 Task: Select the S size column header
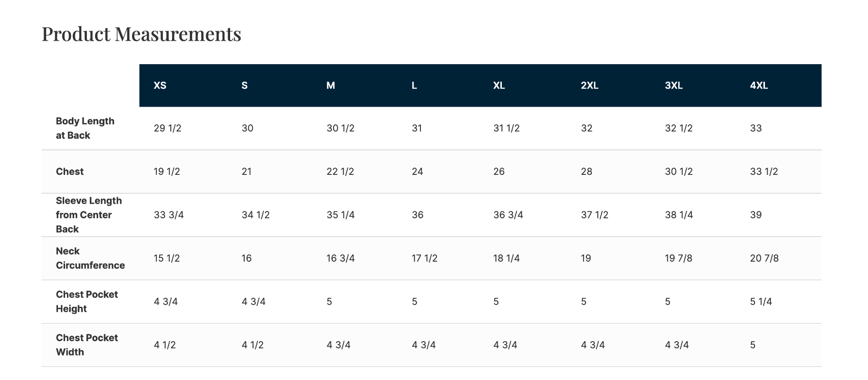[245, 85]
